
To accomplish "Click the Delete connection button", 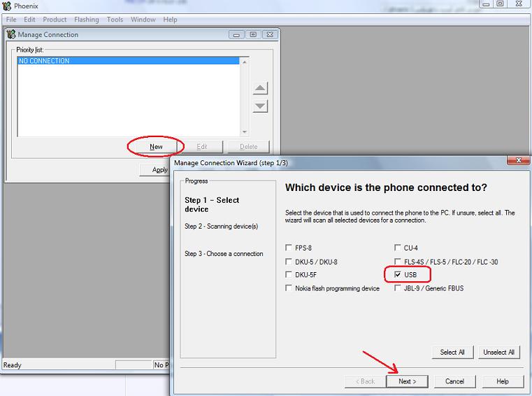I will [248, 147].
